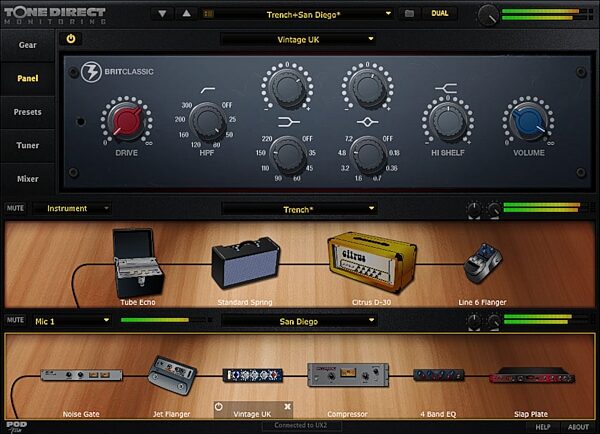This screenshot has height=434, width=600.
Task: Select the Compressor unit in San Diego chain
Action: (347, 375)
